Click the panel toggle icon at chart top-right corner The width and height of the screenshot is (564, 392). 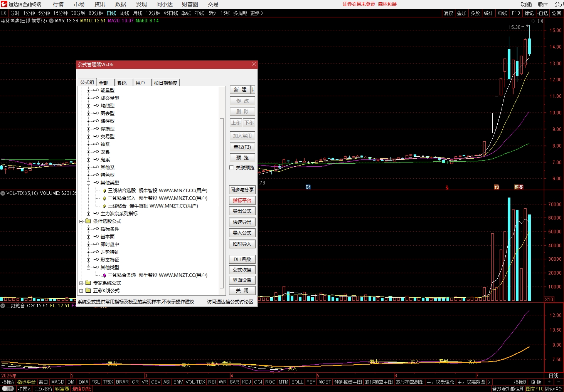coord(540,21)
